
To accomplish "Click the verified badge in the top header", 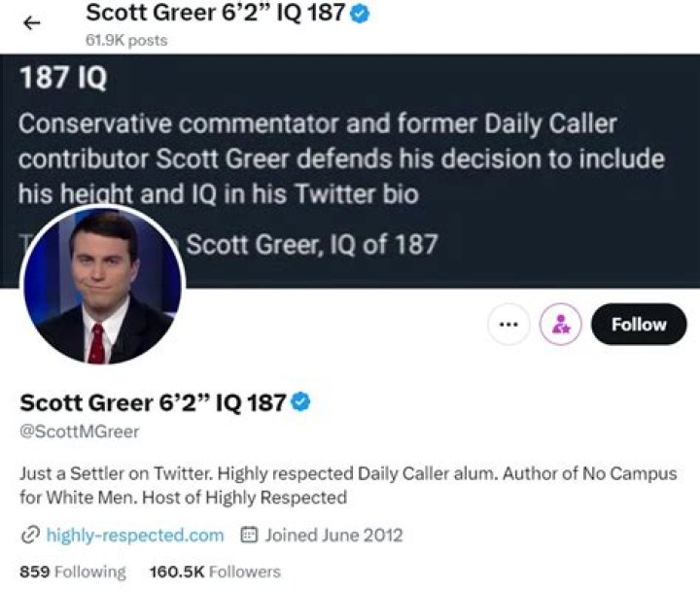I will click(x=360, y=14).
